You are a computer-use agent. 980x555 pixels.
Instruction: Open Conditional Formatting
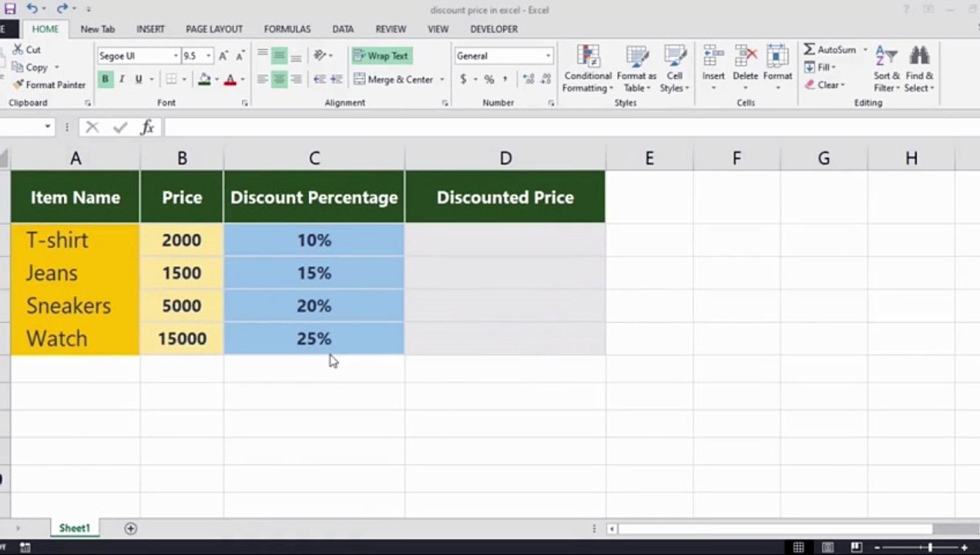coord(588,68)
